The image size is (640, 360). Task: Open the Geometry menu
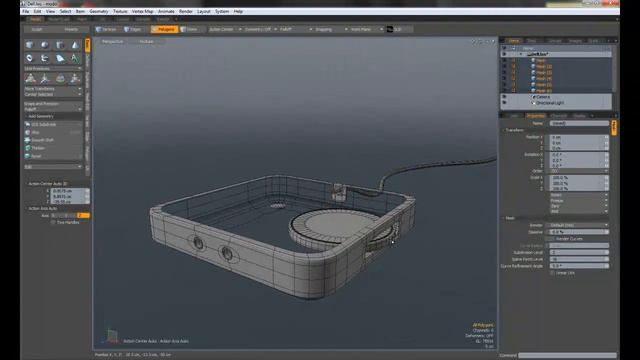[x=99, y=11]
